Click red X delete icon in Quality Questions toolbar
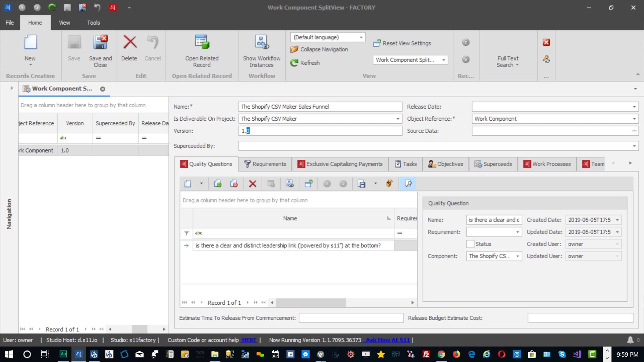 pos(252,184)
